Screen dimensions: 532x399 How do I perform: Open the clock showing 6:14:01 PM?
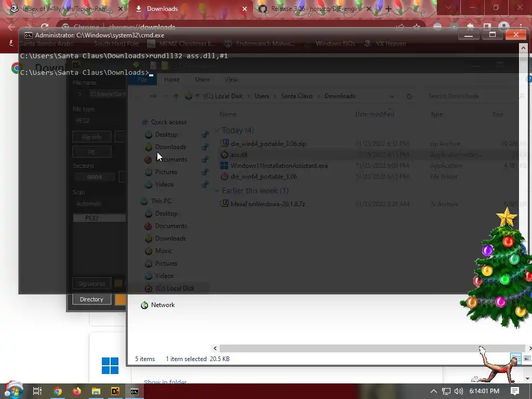484,391
